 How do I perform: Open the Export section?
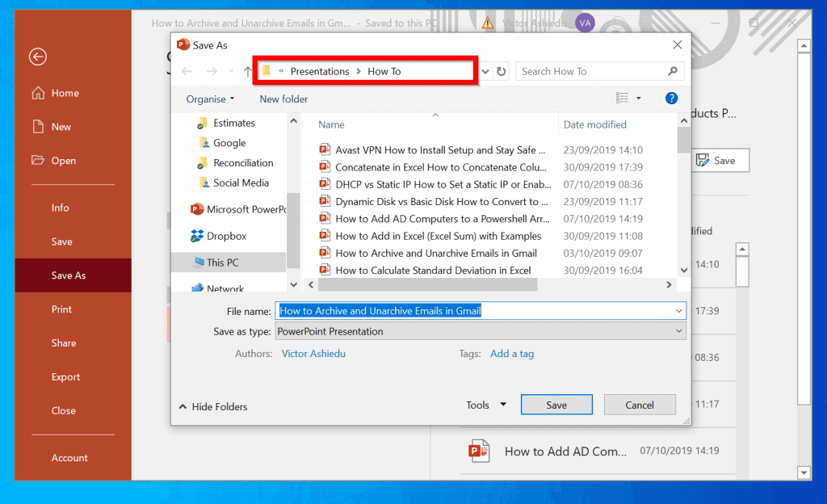point(65,377)
